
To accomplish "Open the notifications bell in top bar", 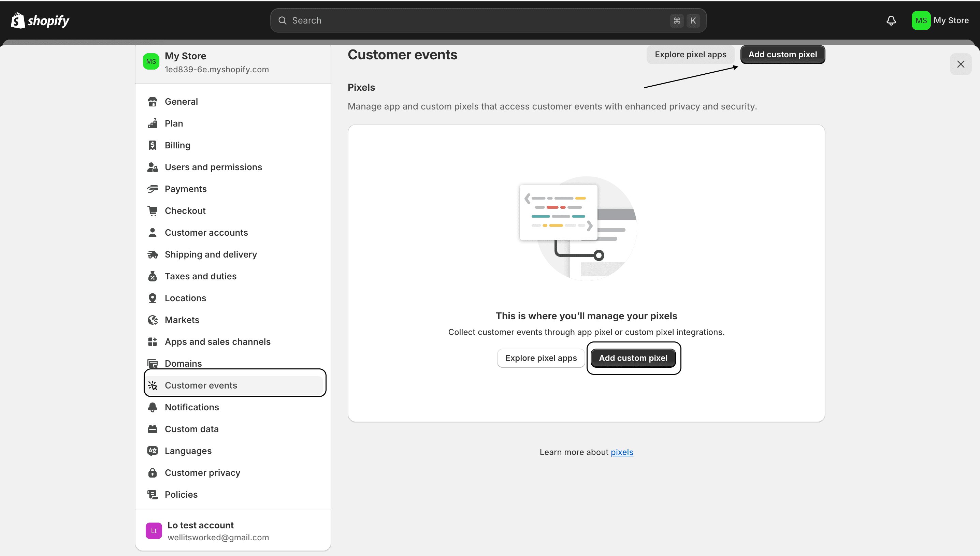I will (x=891, y=20).
